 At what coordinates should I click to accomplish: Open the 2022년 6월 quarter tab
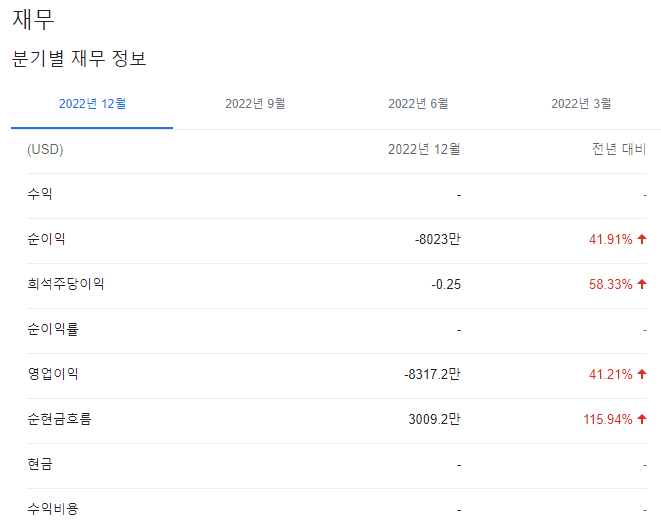click(418, 104)
